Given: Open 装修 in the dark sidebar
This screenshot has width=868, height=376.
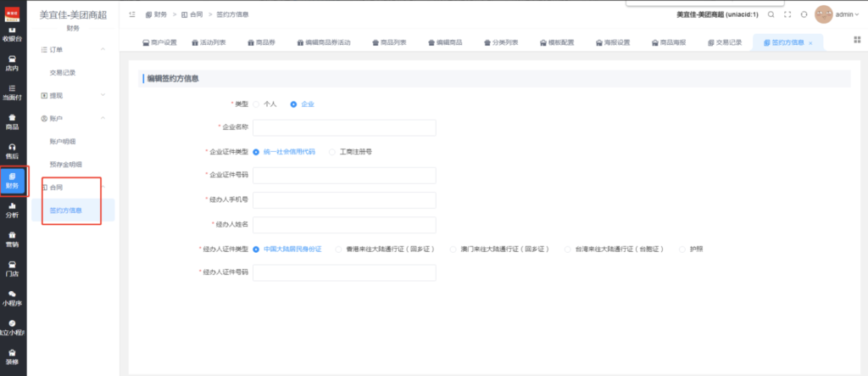Looking at the screenshot, I should [x=12, y=357].
